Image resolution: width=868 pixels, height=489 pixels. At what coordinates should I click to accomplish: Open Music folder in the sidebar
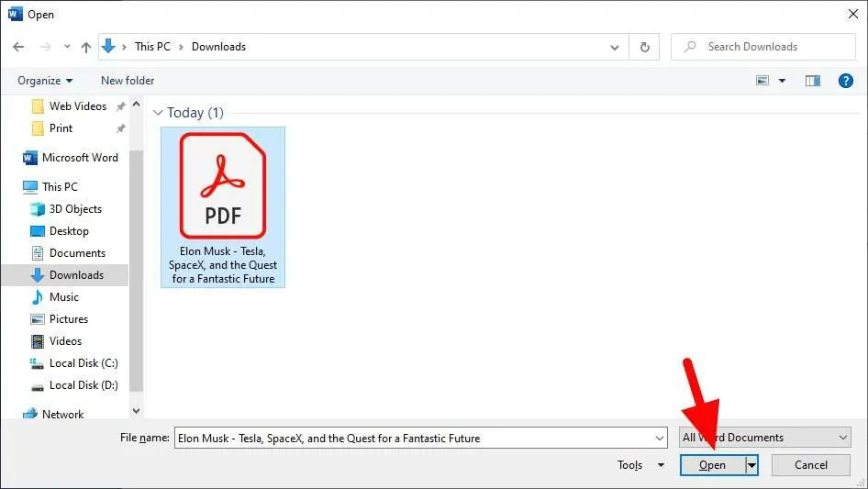55,297
